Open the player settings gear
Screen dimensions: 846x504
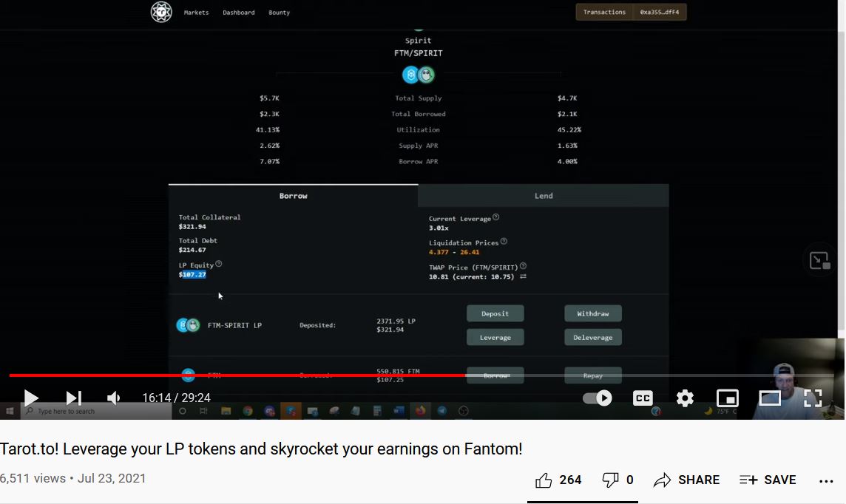click(x=685, y=398)
